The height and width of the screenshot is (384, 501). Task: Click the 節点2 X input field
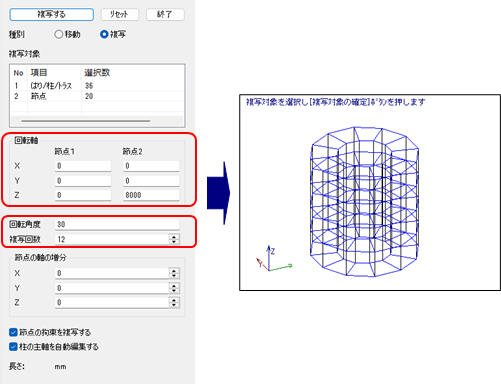[x=151, y=166]
